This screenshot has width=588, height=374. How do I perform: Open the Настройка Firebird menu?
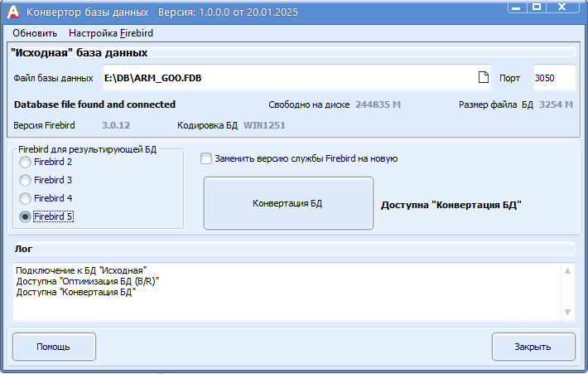tap(111, 33)
